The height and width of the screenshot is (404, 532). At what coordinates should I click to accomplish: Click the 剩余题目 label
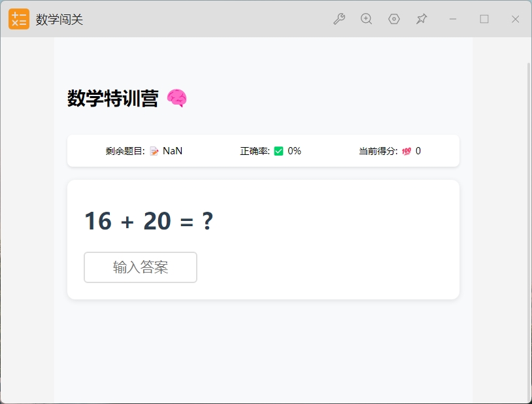pyautogui.click(x=125, y=151)
